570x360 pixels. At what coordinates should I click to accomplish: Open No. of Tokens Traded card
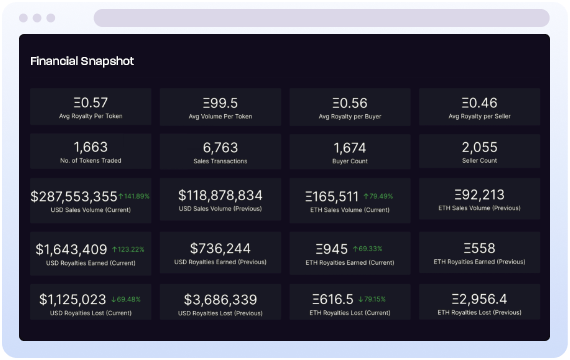click(91, 151)
